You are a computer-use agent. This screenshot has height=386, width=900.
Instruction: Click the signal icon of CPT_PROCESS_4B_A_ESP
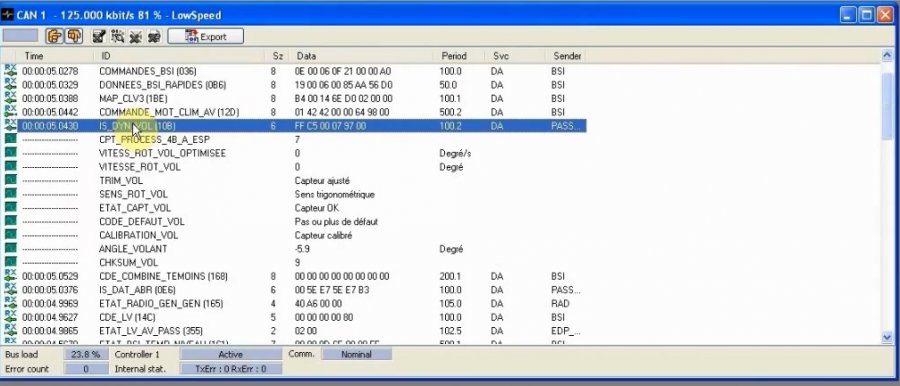[x=10, y=139]
